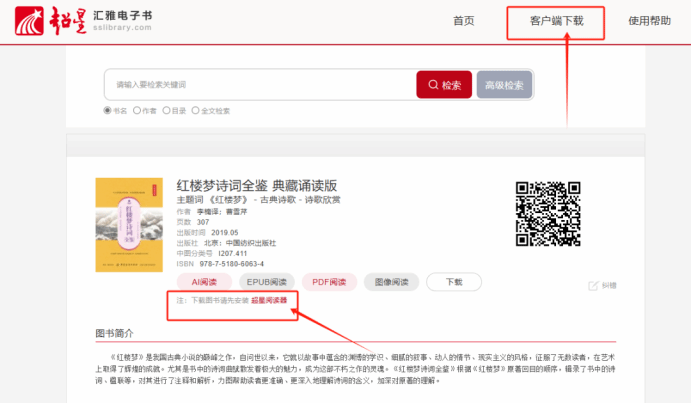Open 客户端下载 navigation item
692x404 pixels.
tap(556, 21)
